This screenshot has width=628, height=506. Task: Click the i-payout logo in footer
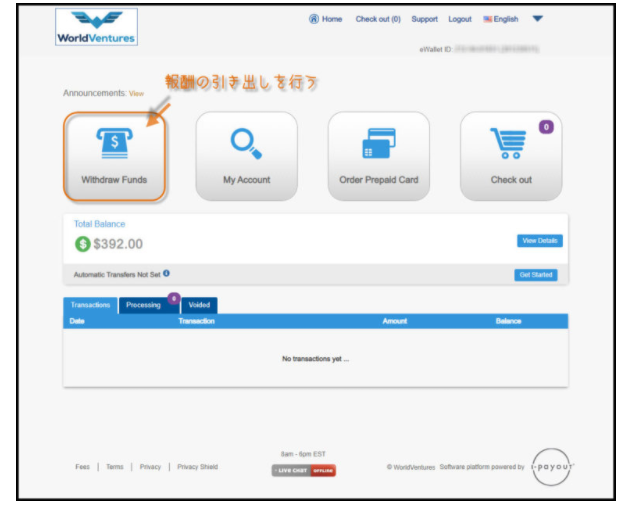click(x=552, y=467)
